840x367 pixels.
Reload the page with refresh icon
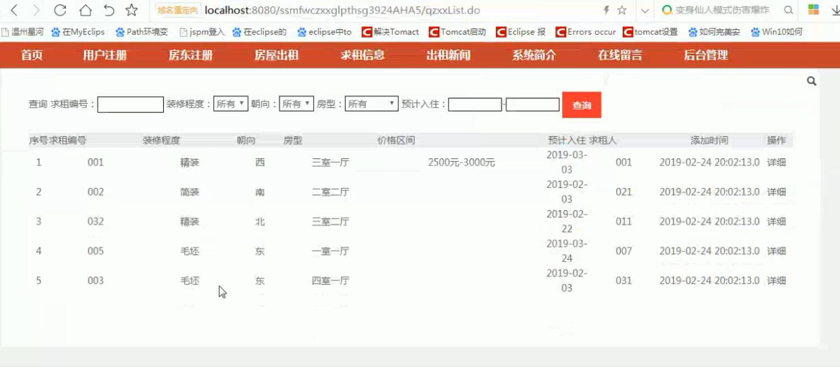click(60, 10)
